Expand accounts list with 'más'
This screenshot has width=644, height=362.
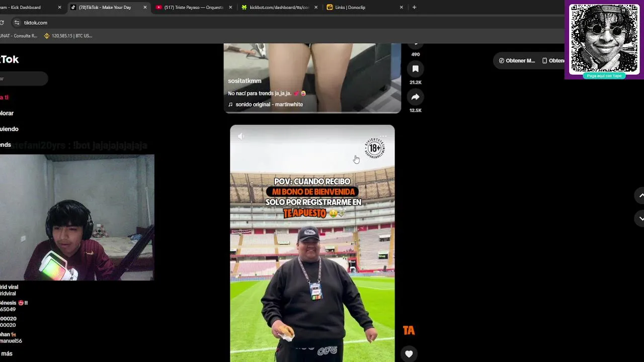pyautogui.click(x=7, y=353)
